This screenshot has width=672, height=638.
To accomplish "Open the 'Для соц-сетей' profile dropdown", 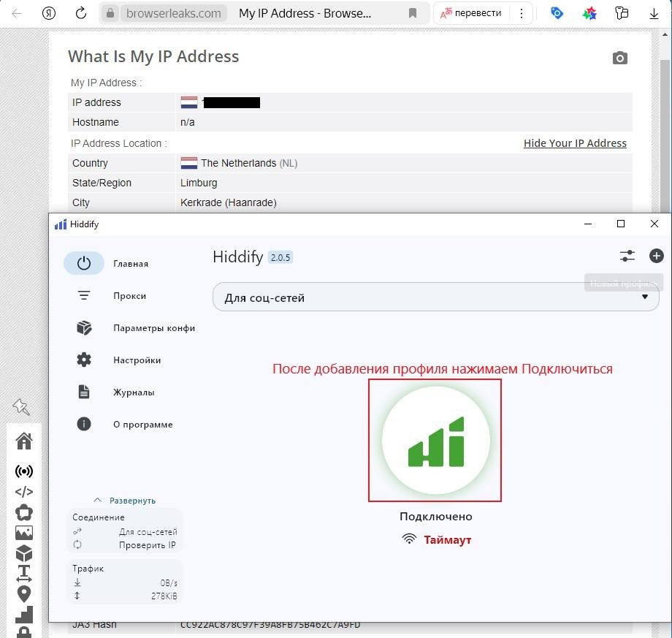I will click(435, 297).
